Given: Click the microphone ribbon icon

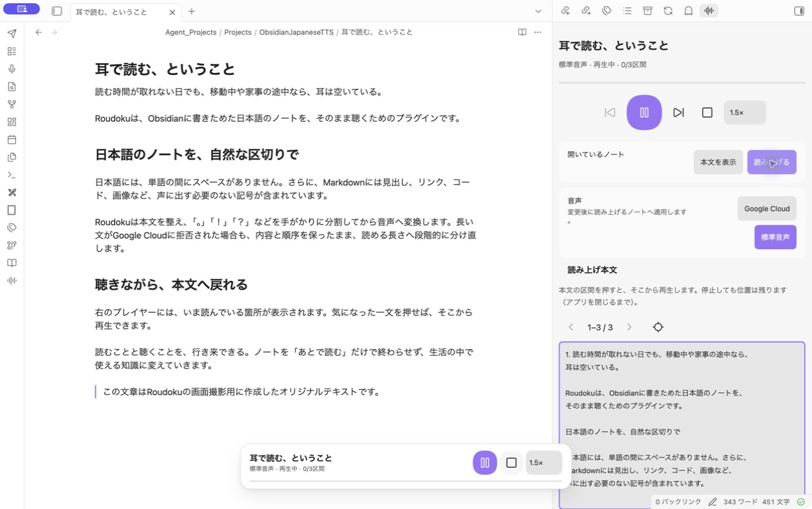Looking at the screenshot, I should coord(12,69).
